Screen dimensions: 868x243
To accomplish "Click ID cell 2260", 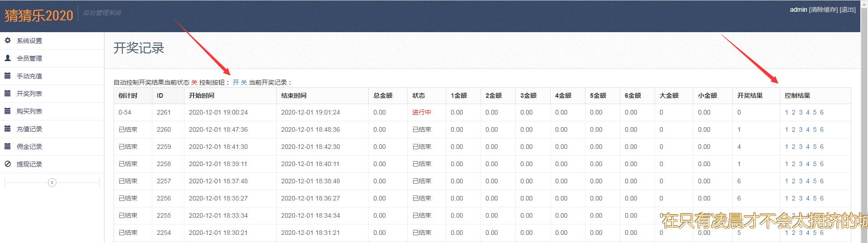I will coord(164,129).
